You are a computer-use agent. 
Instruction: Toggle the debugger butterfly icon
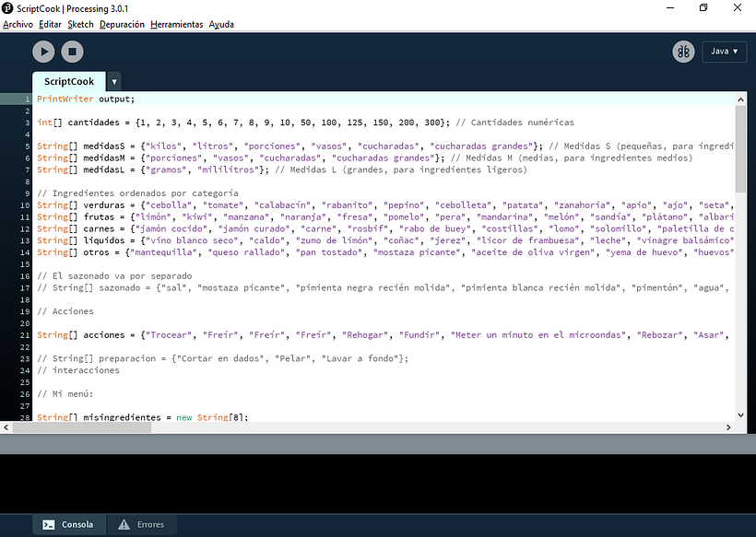[x=683, y=52]
